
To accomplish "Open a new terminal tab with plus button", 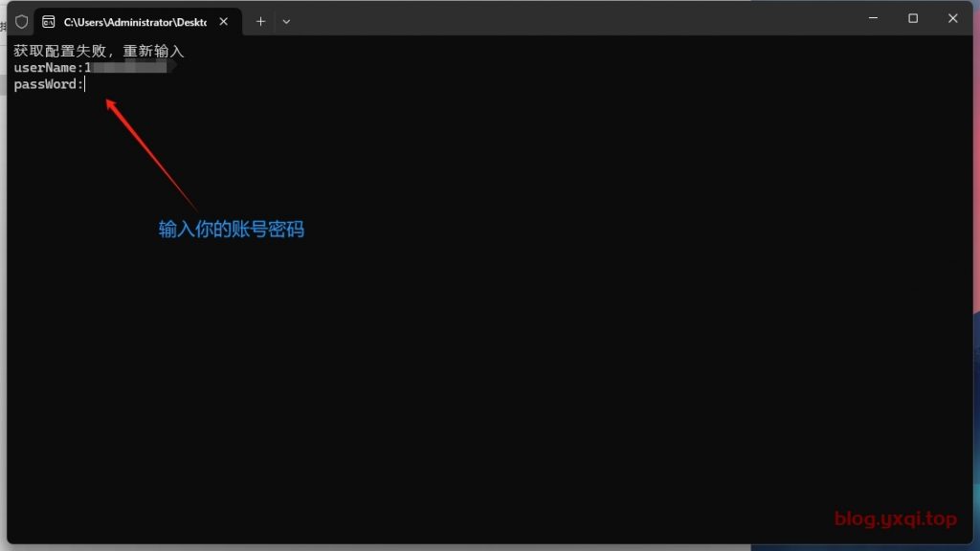I will pyautogui.click(x=260, y=21).
